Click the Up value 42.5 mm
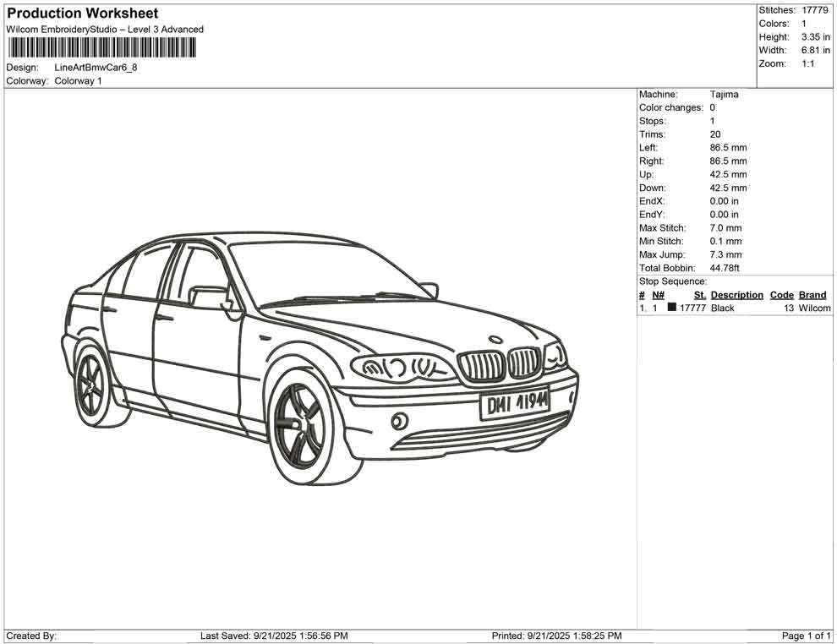This screenshot has width=837, height=644. 728,174
